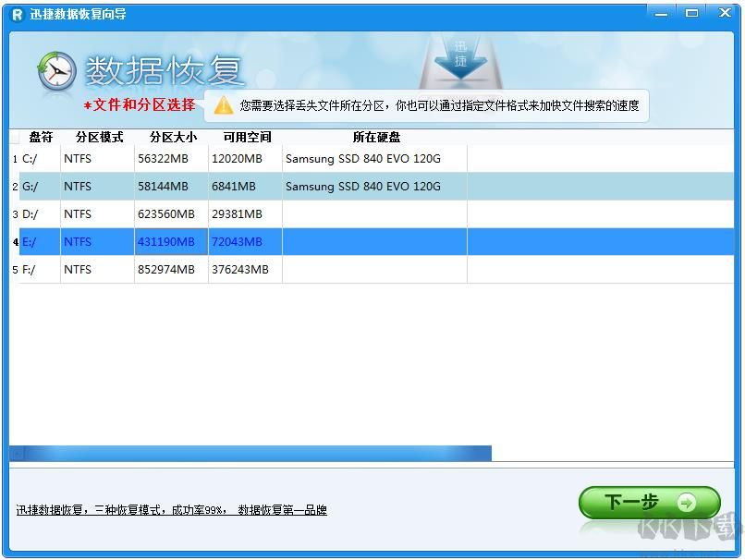This screenshot has height=560, width=745.
Task: Click the NTFS cell in the F:/ row
Action: click(x=97, y=270)
